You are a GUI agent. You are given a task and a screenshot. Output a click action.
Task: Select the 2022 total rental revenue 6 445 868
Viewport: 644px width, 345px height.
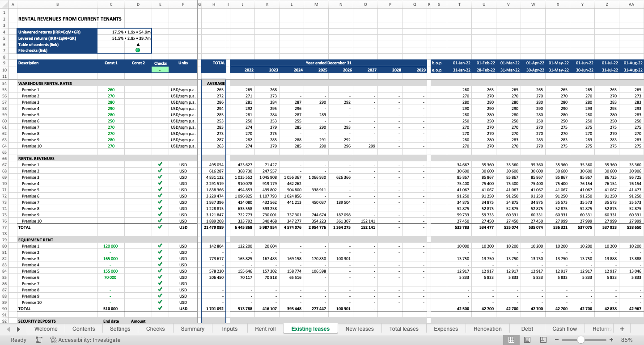click(x=243, y=227)
